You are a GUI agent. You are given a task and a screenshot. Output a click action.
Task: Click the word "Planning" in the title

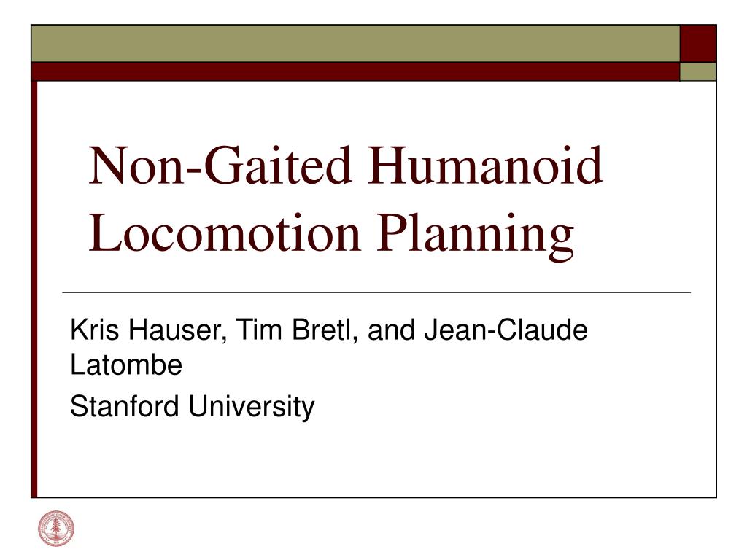coord(475,236)
